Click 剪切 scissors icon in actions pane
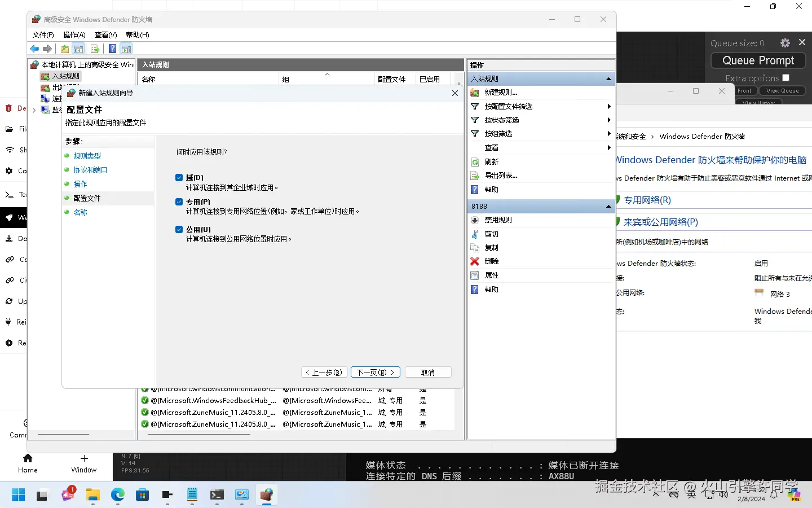The height and width of the screenshot is (508, 812). pyautogui.click(x=475, y=234)
